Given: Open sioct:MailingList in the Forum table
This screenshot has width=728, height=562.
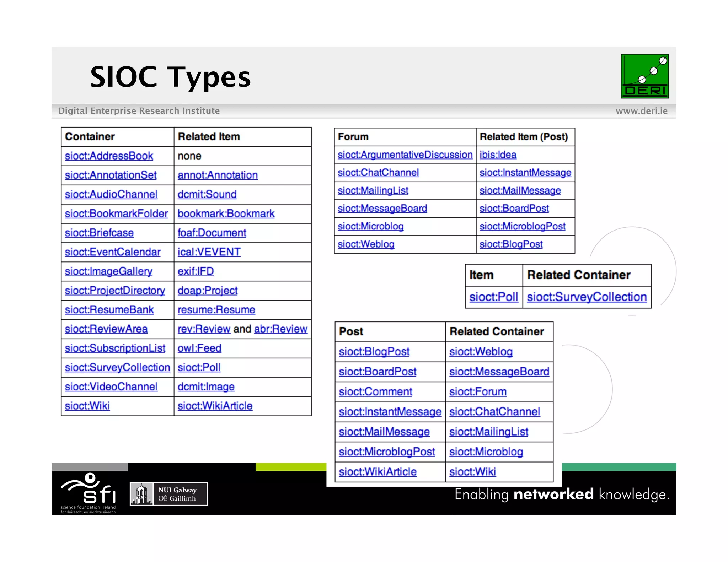Looking at the screenshot, I should point(373,191).
